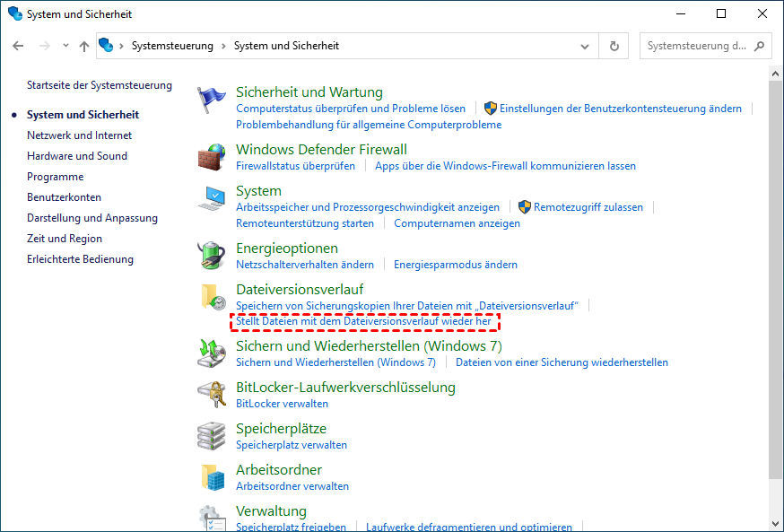Click Arbeitsspeicher und Prozessorgeschwindigkeit anzeigen

pos(368,207)
